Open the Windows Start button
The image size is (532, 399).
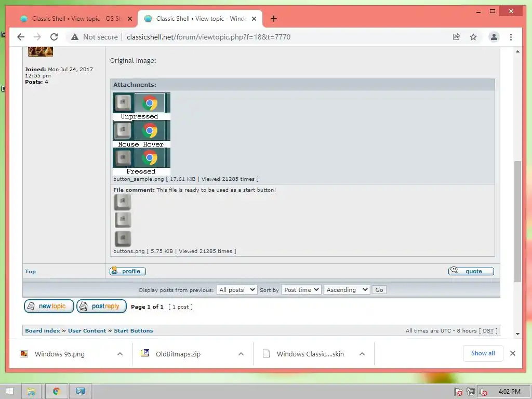click(9, 391)
